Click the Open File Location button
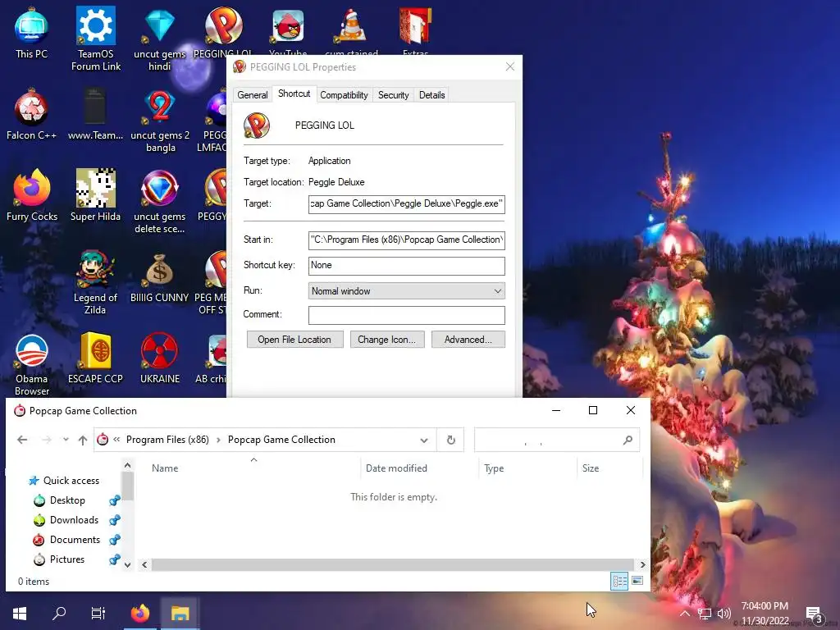Image resolution: width=840 pixels, height=630 pixels. point(294,340)
